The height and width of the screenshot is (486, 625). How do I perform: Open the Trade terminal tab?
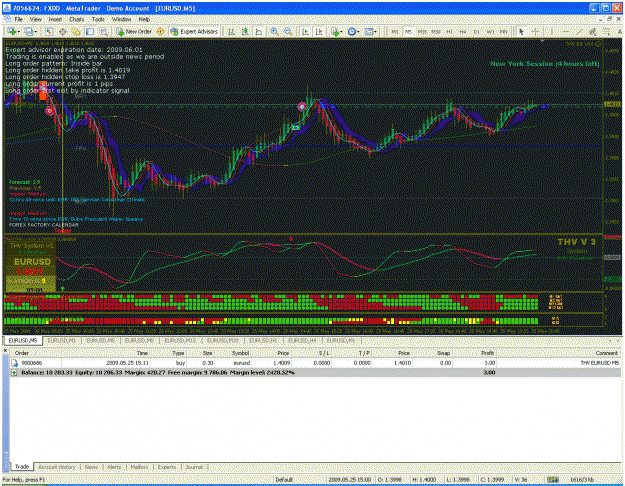coord(22,466)
